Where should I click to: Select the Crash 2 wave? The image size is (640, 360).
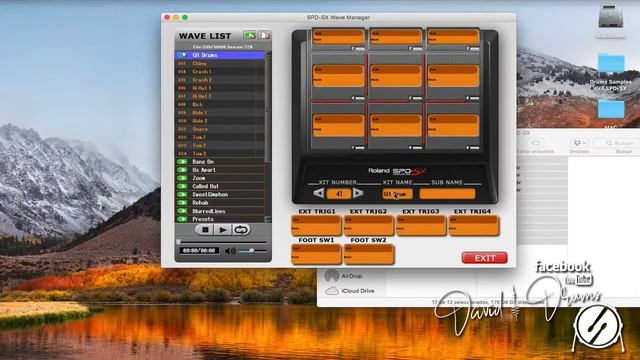220,80
